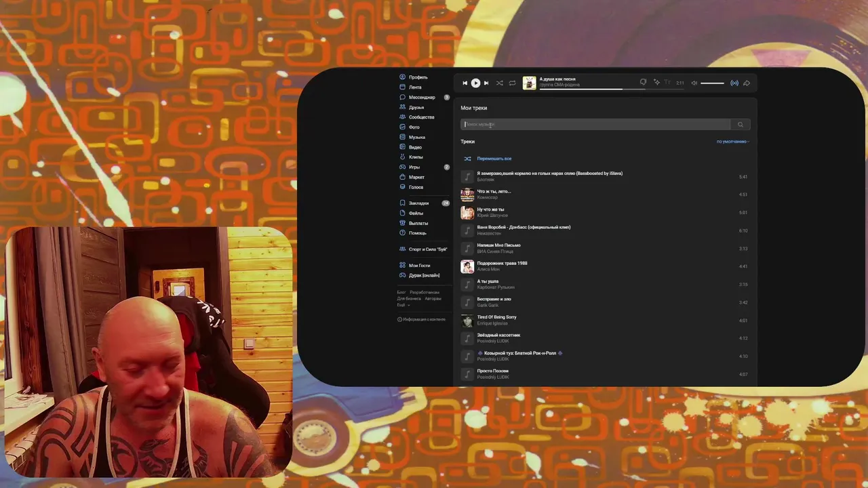Screen dimensions: 868x488
Task: Toggle repeat in the player bar
Action: click(512, 83)
